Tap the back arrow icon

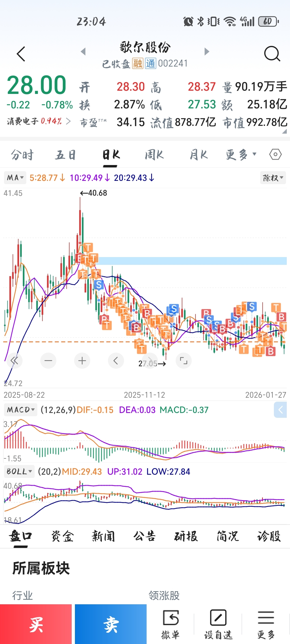point(21,54)
